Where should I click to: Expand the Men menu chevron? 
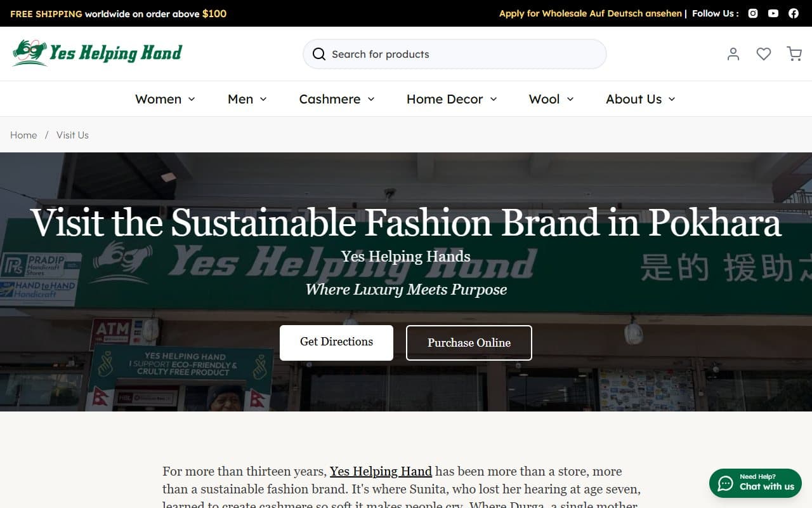[x=263, y=99]
